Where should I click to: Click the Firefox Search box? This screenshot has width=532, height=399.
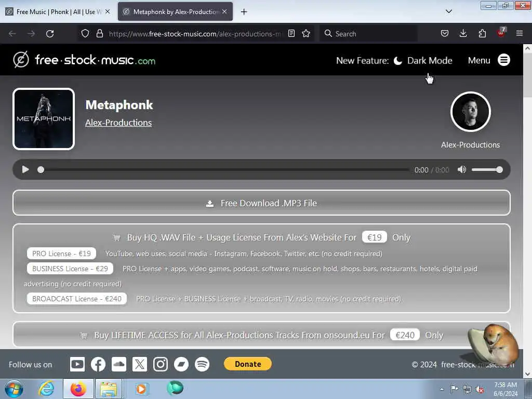pos(368,34)
